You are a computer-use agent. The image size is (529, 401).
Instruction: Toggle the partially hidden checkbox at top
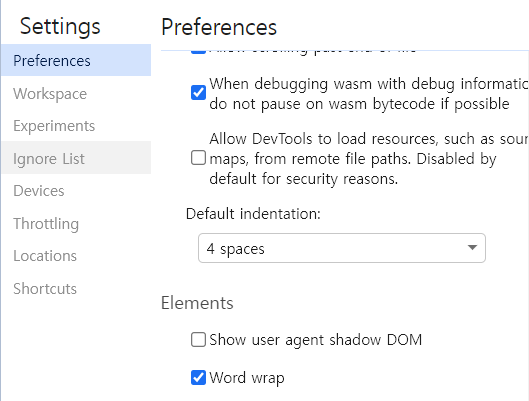[x=198, y=52]
